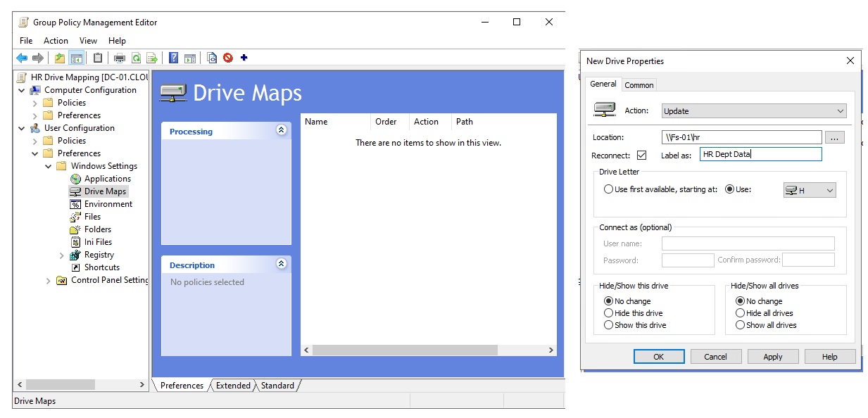Click the Show/Hide Console Tree toolbar icon
868x418 pixels.
click(75, 57)
